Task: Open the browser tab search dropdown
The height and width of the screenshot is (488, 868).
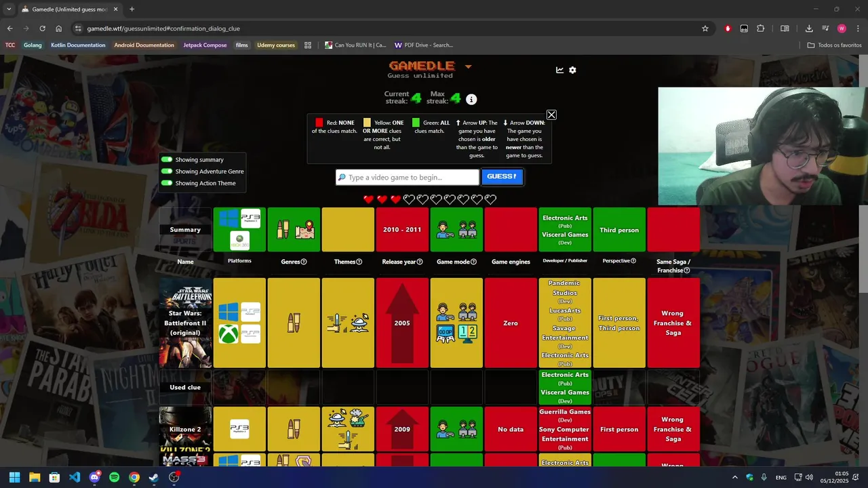Action: tap(9, 9)
